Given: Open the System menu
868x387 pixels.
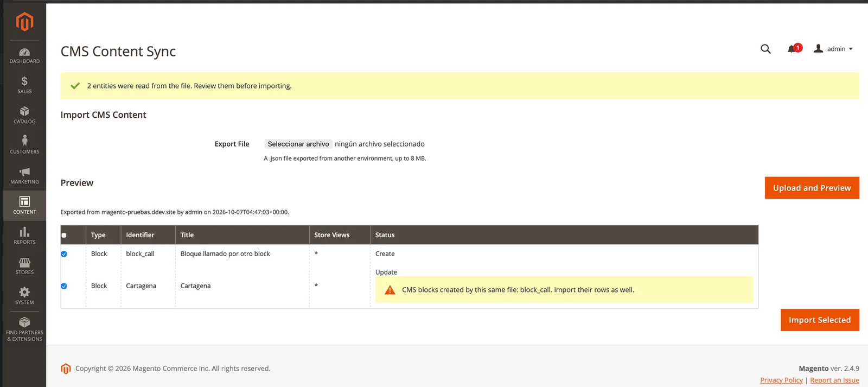Looking at the screenshot, I should click(x=24, y=296).
